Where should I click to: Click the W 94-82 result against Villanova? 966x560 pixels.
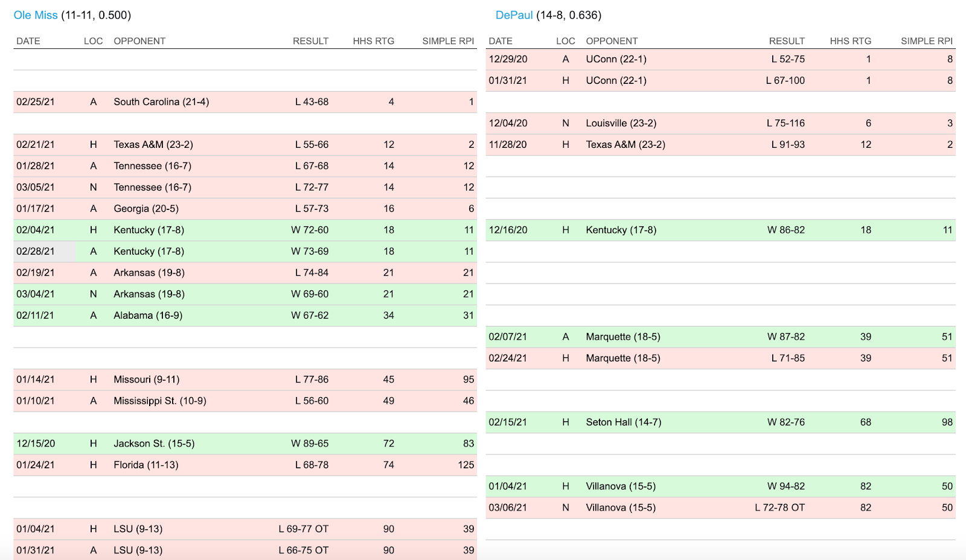tap(786, 486)
